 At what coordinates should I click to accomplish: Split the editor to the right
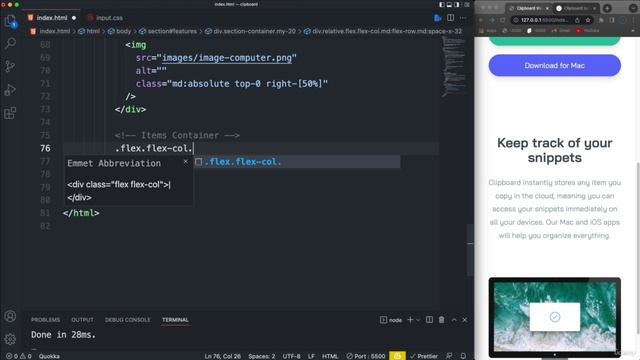(450, 18)
